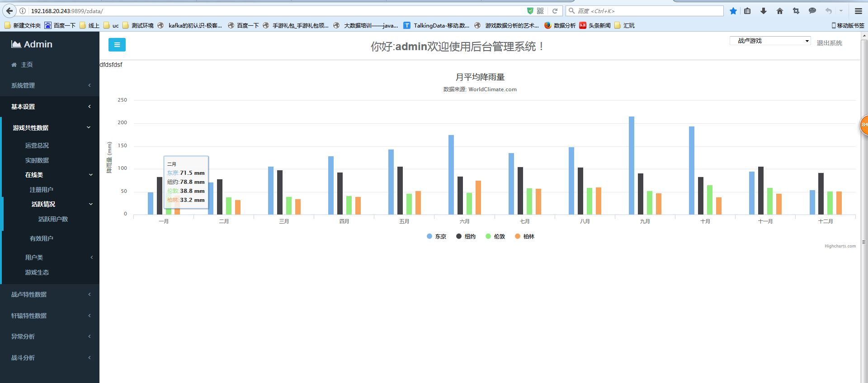Expand the 战卢特性数据 section
The image size is (868, 383).
[x=50, y=294]
